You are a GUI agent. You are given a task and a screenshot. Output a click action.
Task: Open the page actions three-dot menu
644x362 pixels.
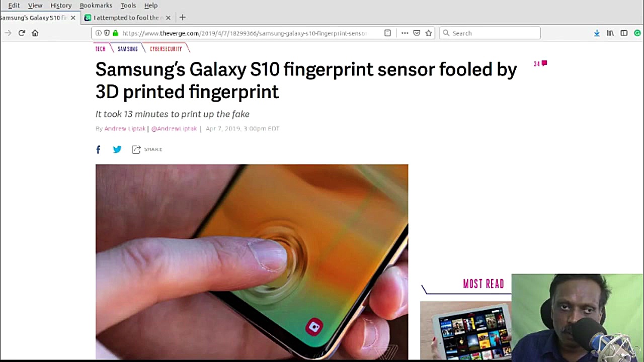pos(405,33)
